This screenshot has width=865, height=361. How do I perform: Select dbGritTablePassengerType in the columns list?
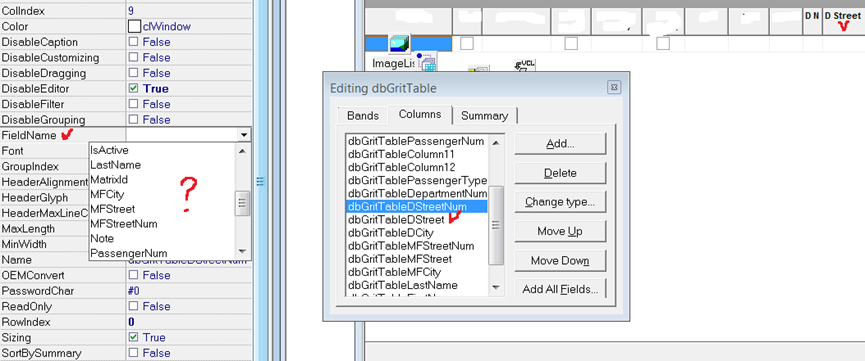click(417, 180)
